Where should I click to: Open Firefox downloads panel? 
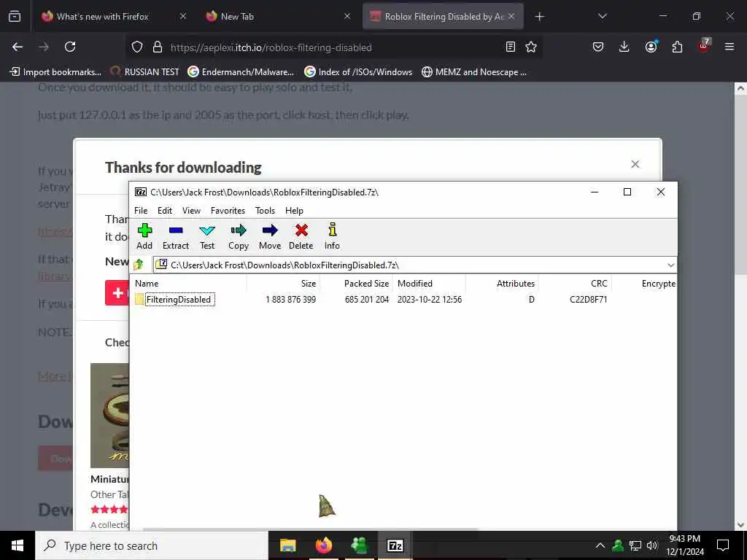click(x=624, y=47)
